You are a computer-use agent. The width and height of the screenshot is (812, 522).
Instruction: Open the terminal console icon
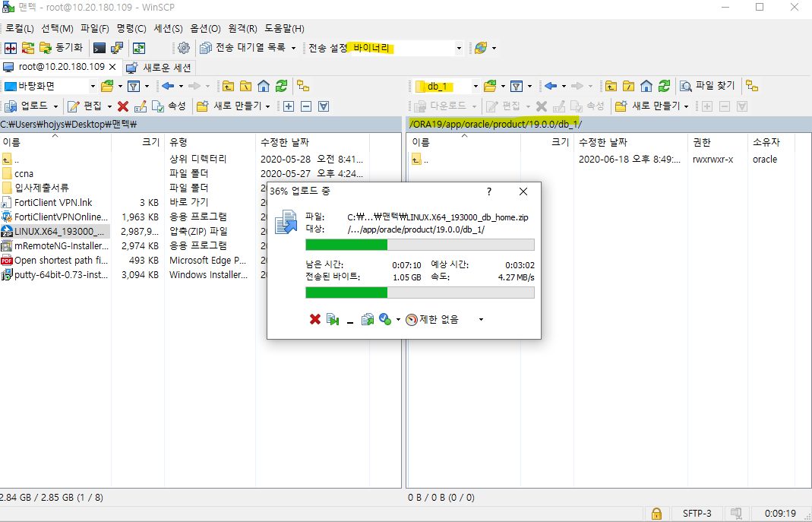coord(100,48)
